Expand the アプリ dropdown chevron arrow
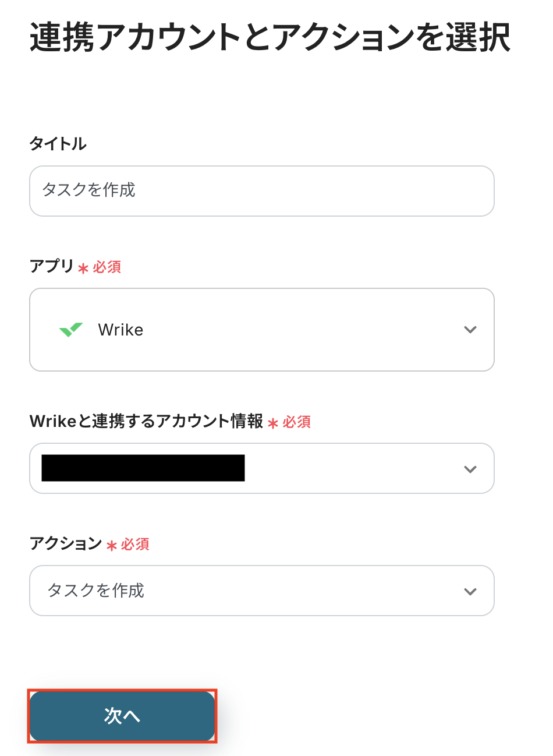The image size is (553, 756). (470, 330)
